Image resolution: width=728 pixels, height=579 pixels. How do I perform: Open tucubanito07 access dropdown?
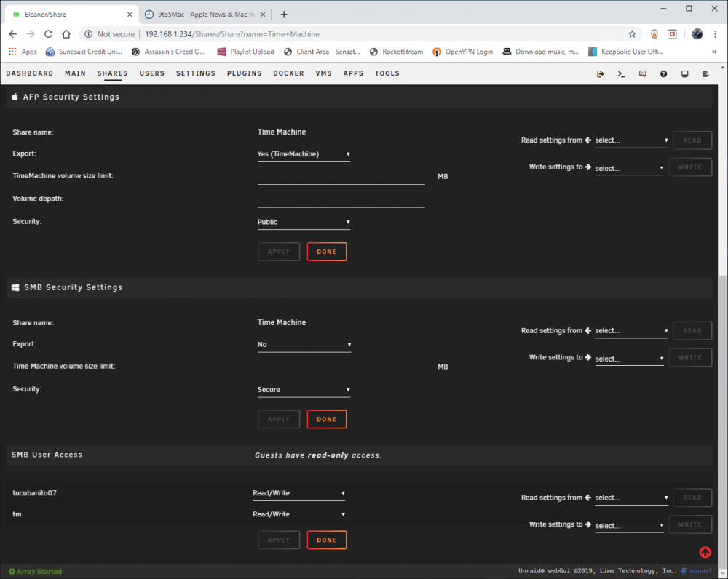299,493
